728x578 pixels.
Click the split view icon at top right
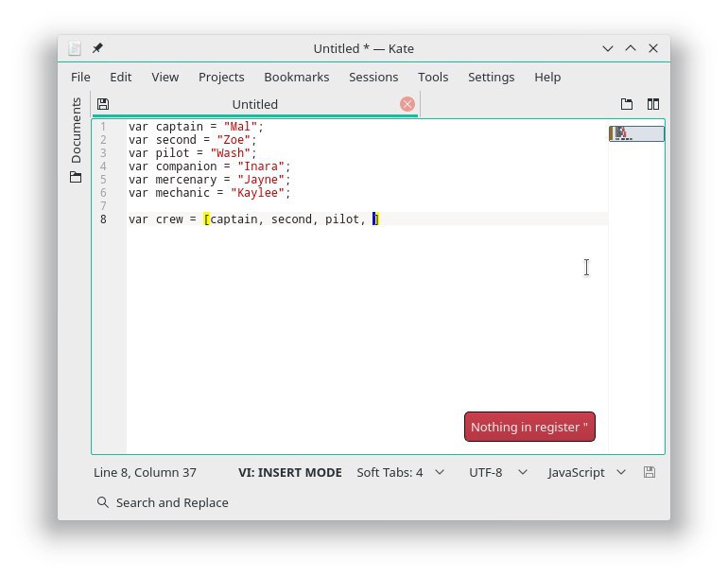652,104
